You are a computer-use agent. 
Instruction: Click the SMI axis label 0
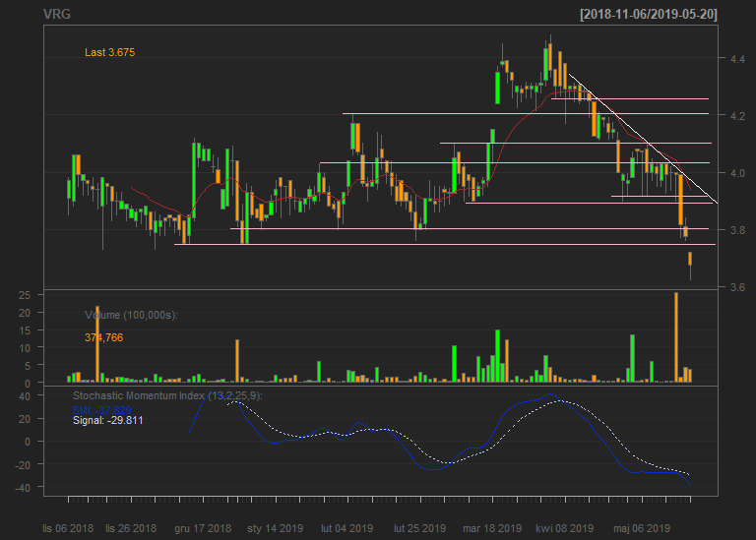tap(28, 442)
